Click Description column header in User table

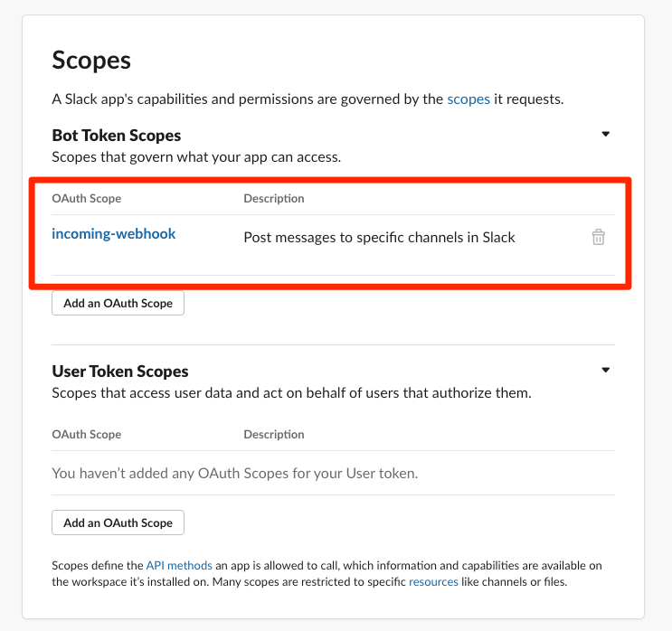click(274, 434)
